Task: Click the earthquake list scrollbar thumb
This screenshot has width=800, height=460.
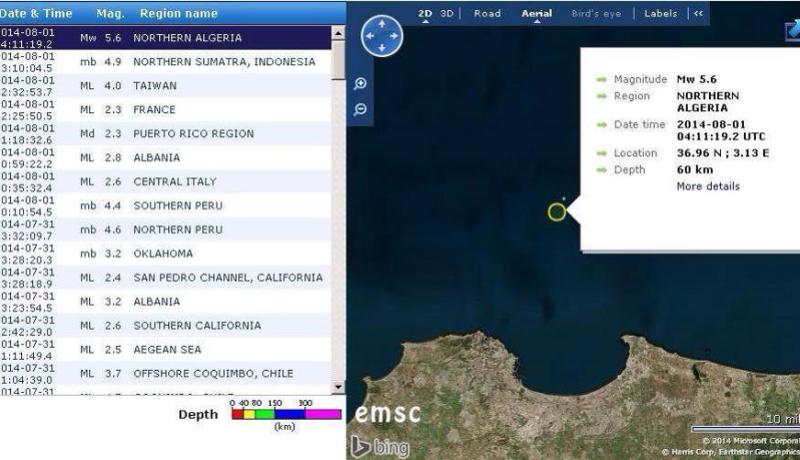Action: [x=337, y=60]
